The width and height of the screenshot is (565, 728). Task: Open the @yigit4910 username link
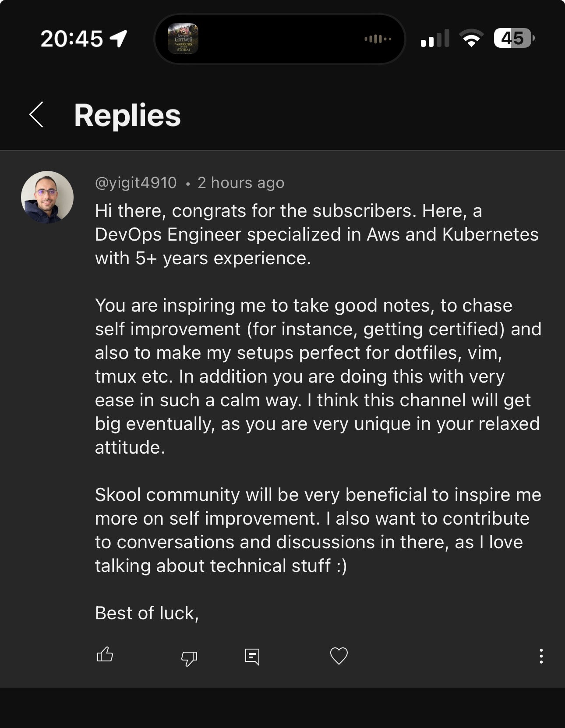(136, 183)
